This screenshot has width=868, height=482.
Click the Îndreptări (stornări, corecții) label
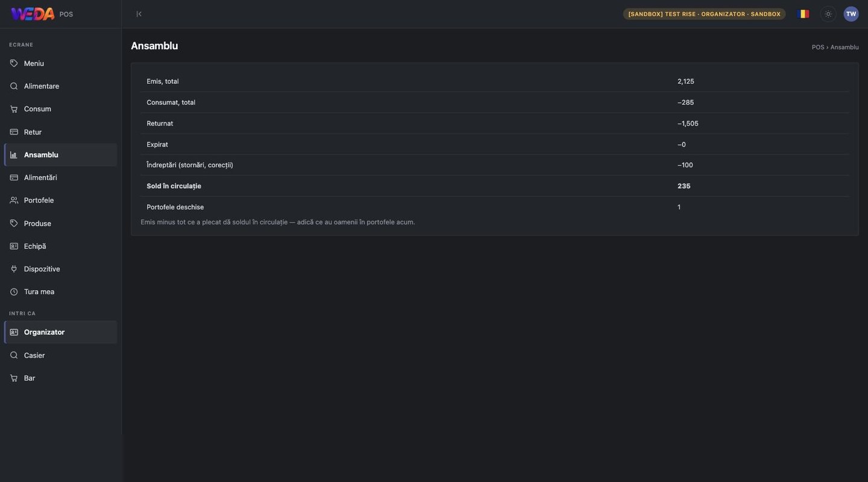click(190, 165)
